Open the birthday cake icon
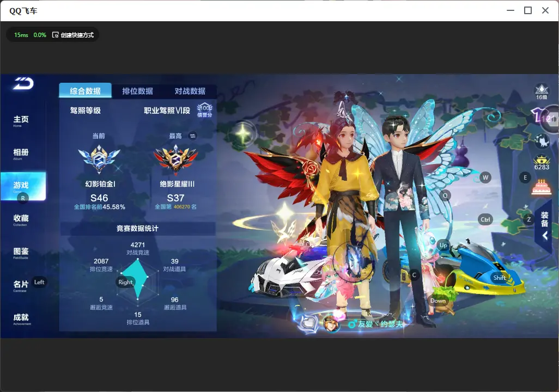Screen dimensions: 559x392 coord(542,187)
